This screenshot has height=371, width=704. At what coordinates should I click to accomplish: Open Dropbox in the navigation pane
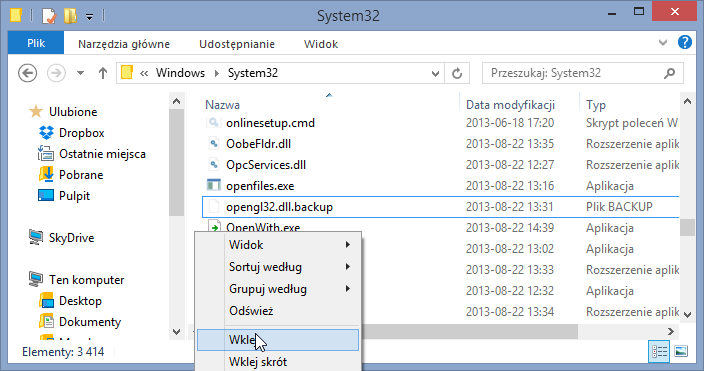[x=82, y=132]
